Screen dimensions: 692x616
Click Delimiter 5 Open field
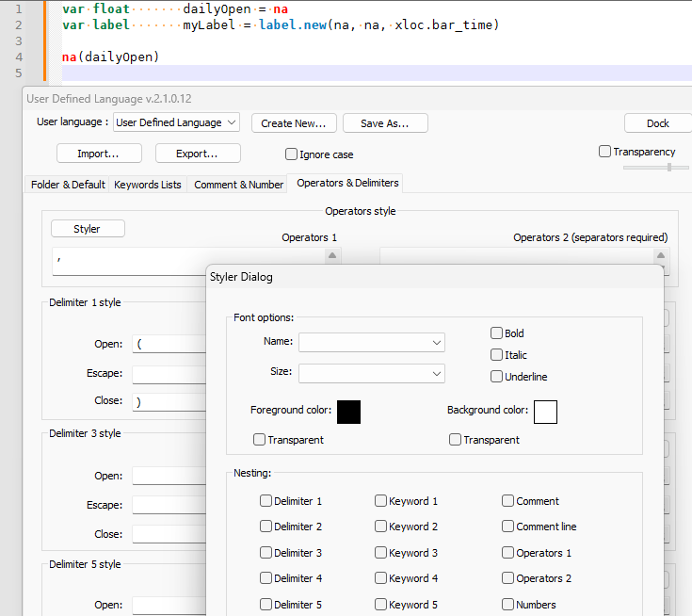[169, 606]
